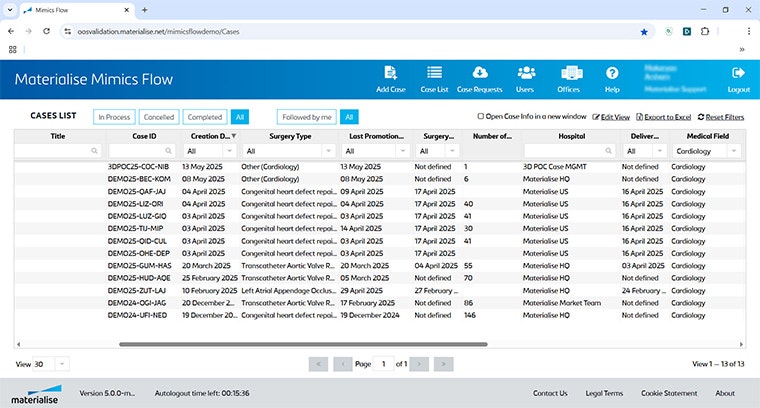The height and width of the screenshot is (408, 760).
Task: Sort by Surgery Type column header
Action: (x=290, y=136)
